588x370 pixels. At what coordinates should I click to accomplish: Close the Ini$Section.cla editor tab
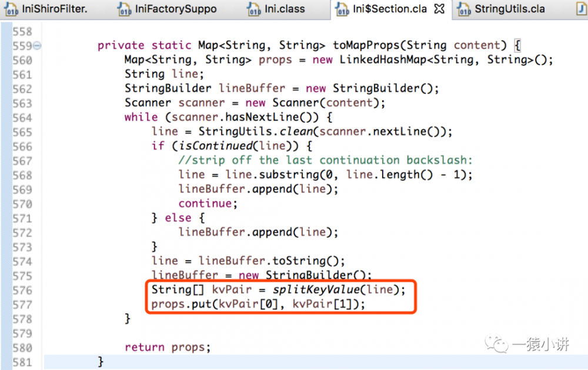pyautogui.click(x=439, y=9)
